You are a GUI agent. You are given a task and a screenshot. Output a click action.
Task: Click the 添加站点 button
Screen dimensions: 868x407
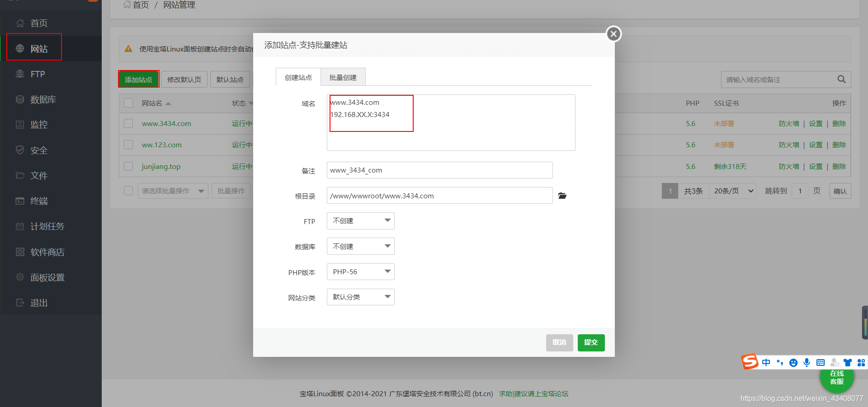click(138, 79)
